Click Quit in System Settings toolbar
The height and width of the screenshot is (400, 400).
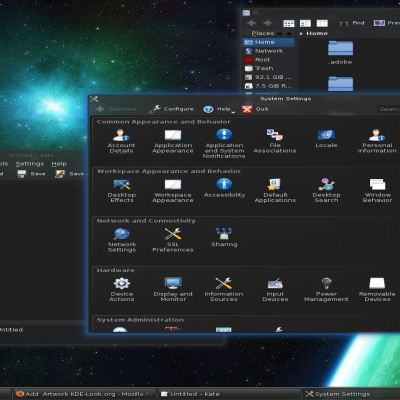255,109
